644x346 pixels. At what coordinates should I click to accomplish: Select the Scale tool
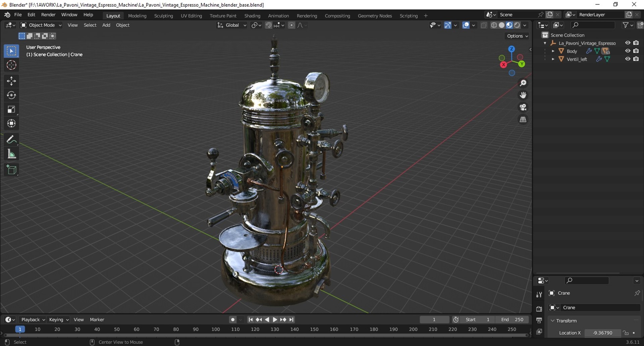[x=11, y=109]
